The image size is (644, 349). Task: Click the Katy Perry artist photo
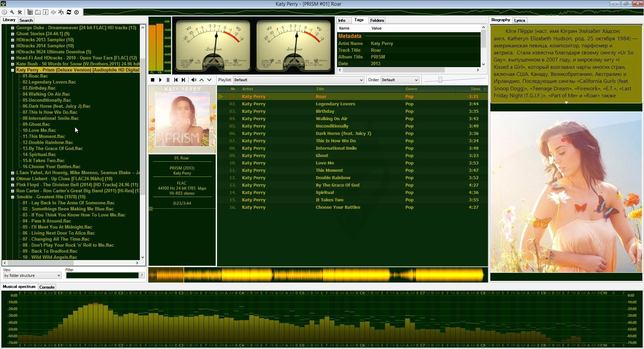(566, 192)
